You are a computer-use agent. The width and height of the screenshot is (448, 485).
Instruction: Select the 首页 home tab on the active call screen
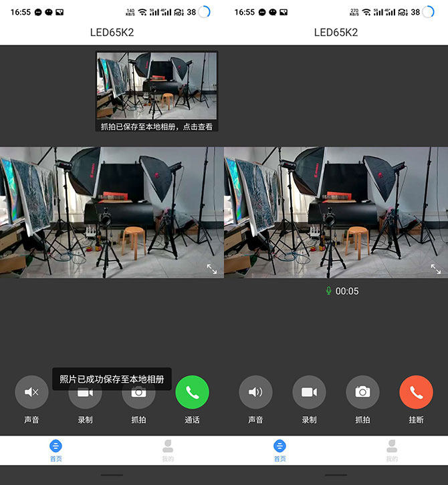pos(280,450)
